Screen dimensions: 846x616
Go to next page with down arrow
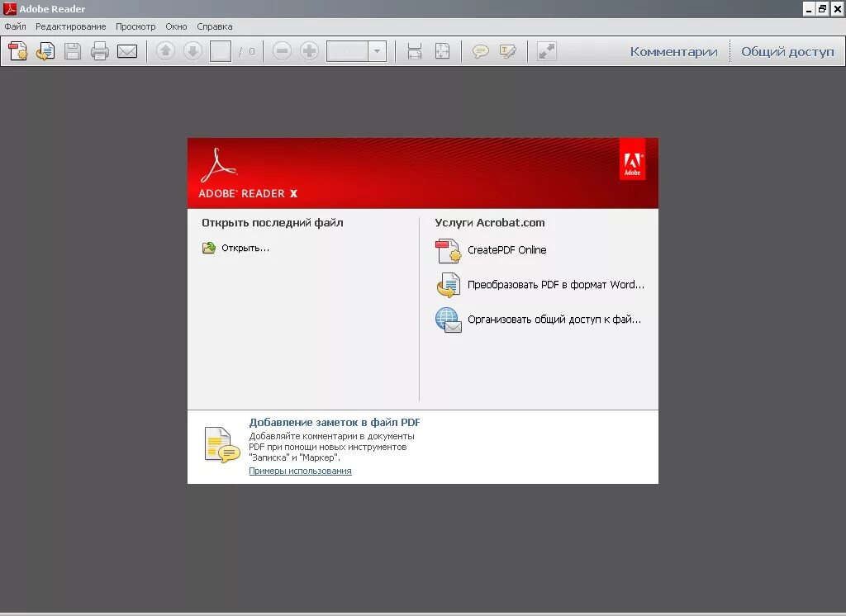[x=192, y=51]
